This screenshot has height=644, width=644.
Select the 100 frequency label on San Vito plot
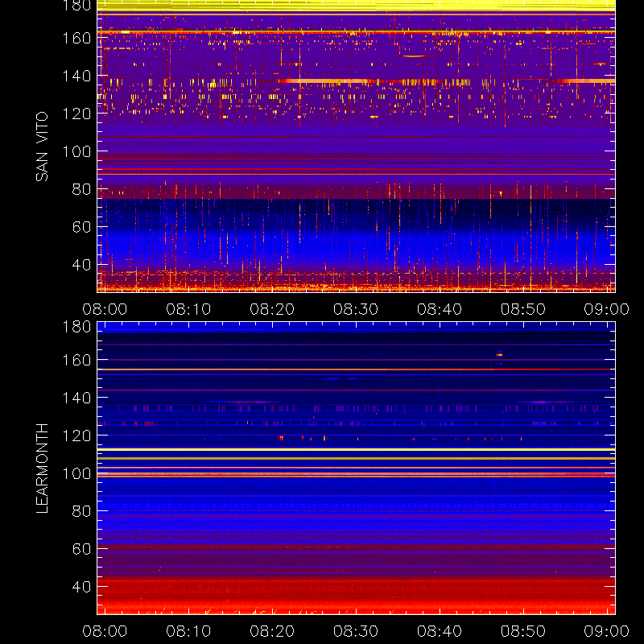point(76,151)
